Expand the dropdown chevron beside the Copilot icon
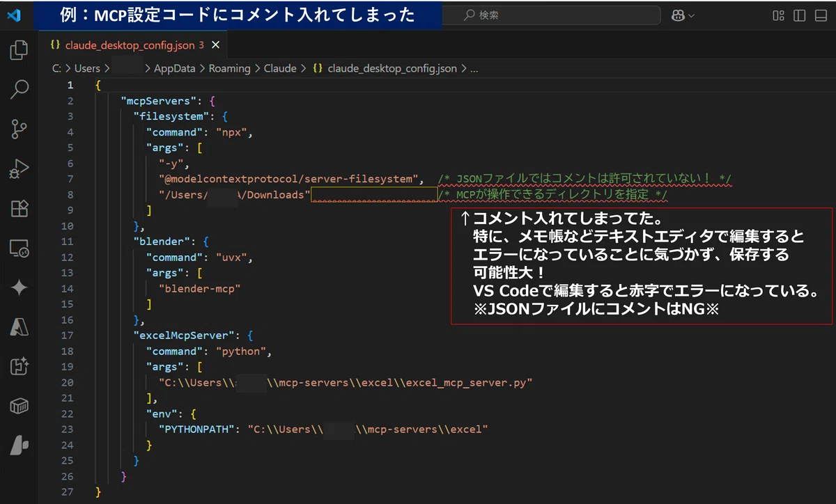Screen dimensions: 836x504 point(691,15)
